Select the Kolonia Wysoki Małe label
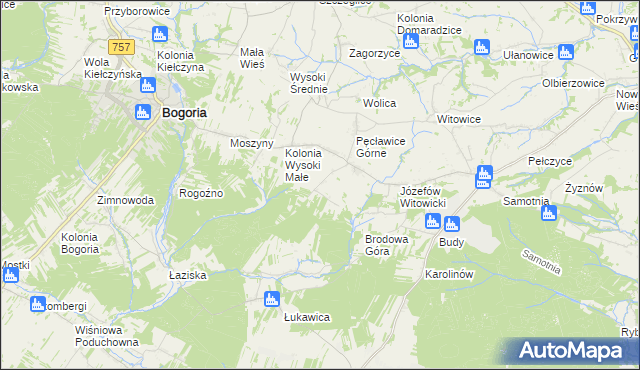640x370 pixels. point(303,165)
